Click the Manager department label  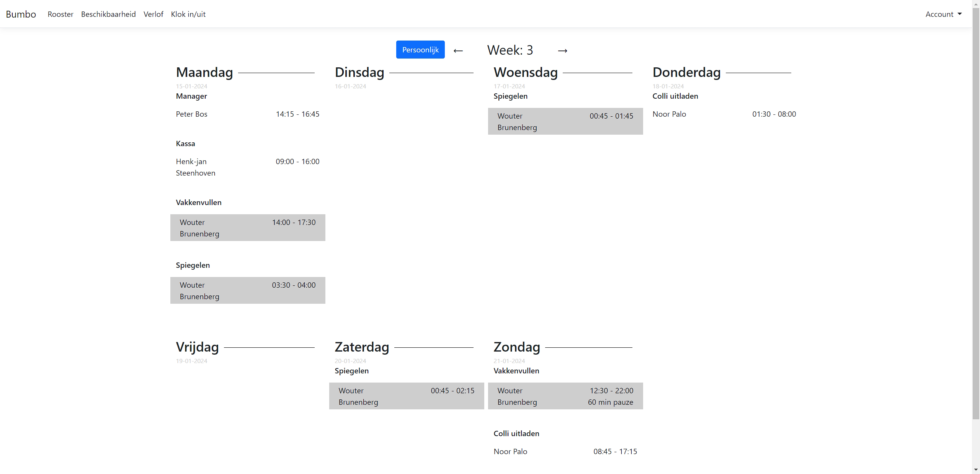click(191, 96)
